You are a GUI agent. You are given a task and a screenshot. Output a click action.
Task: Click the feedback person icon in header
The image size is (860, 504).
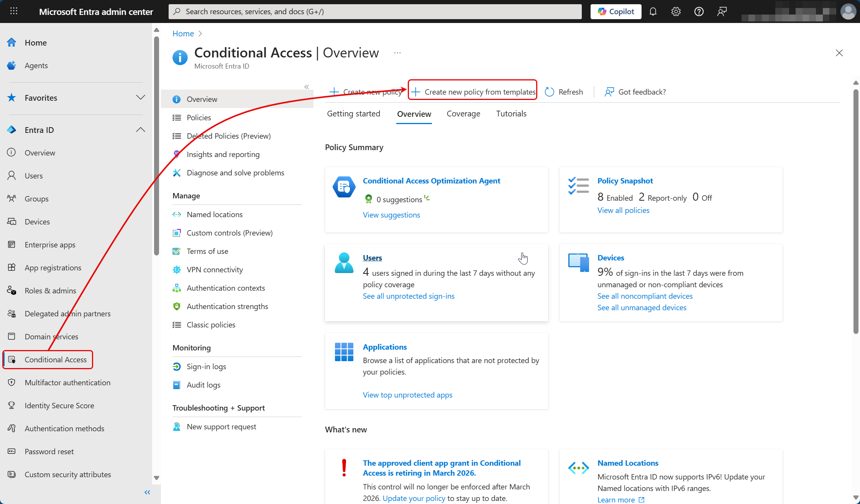(722, 11)
